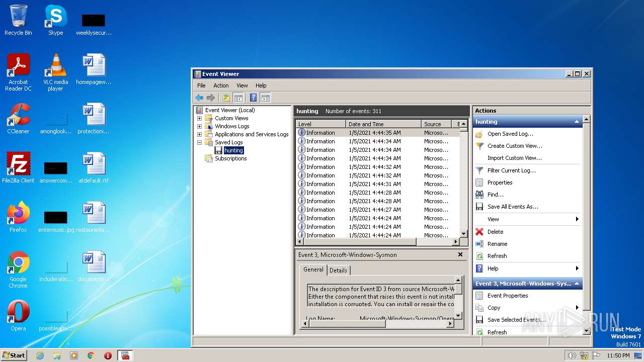
Task: Select atdefault.rtf desktop file
Action: [x=94, y=168]
